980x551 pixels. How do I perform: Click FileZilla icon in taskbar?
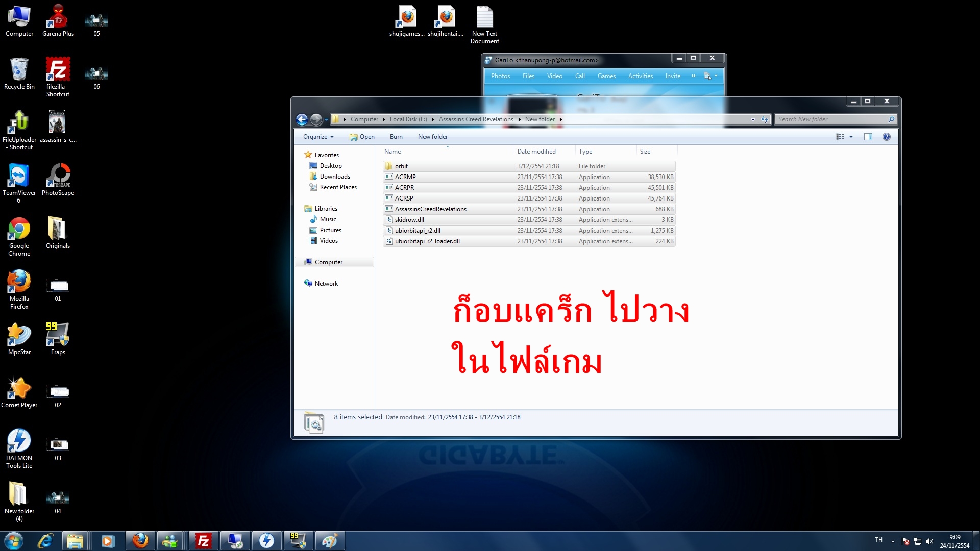[203, 541]
